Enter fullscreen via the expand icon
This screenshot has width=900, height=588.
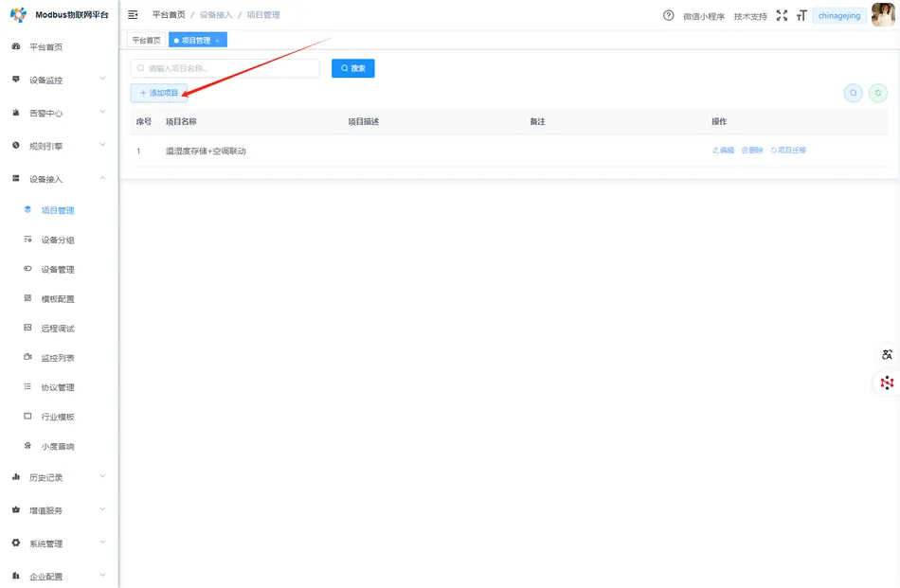[781, 15]
